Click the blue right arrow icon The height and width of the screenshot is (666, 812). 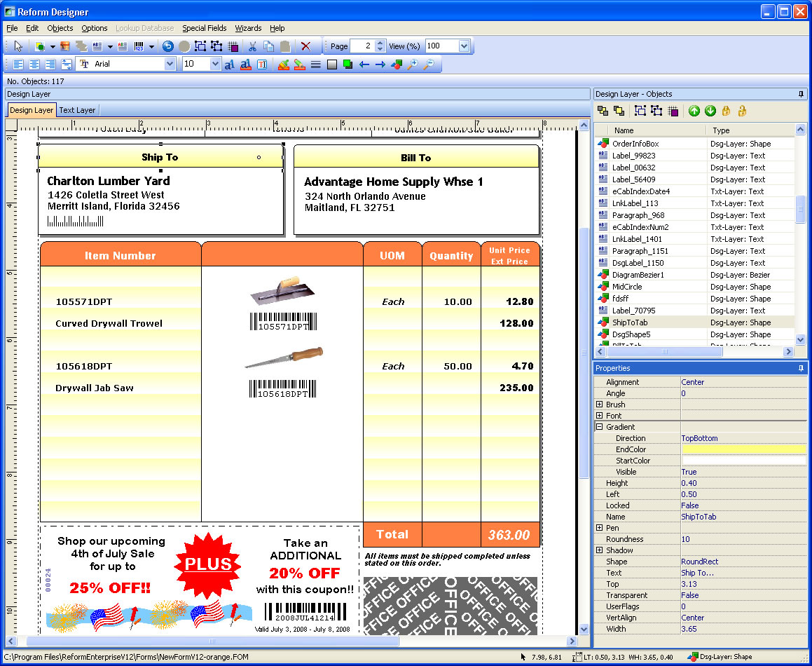pyautogui.click(x=380, y=64)
